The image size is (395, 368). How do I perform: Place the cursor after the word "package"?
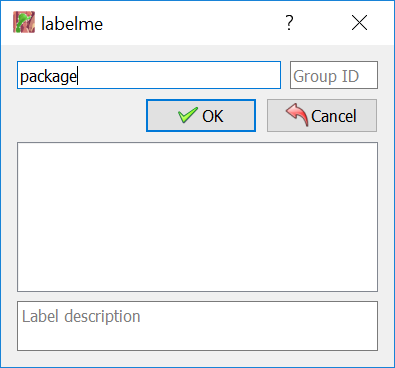pos(78,76)
